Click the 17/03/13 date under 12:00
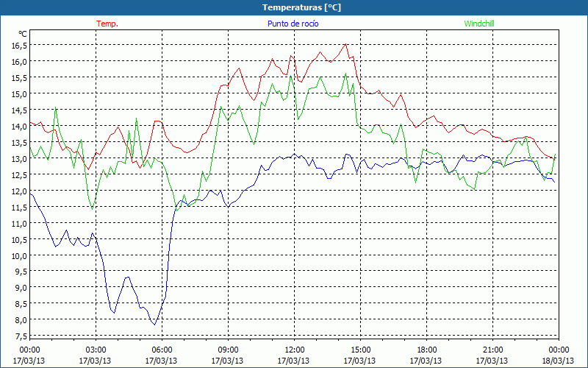Screen dimensions: 588x368 (293, 361)
